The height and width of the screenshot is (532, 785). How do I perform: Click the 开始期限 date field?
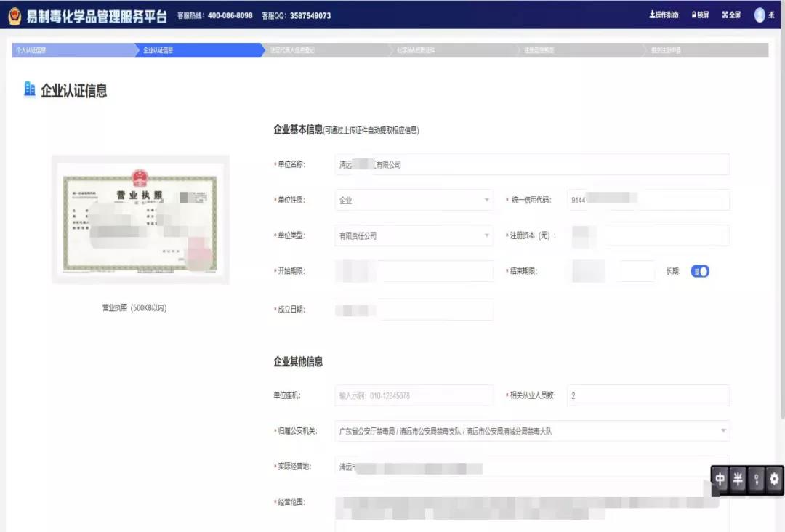pyautogui.click(x=414, y=271)
